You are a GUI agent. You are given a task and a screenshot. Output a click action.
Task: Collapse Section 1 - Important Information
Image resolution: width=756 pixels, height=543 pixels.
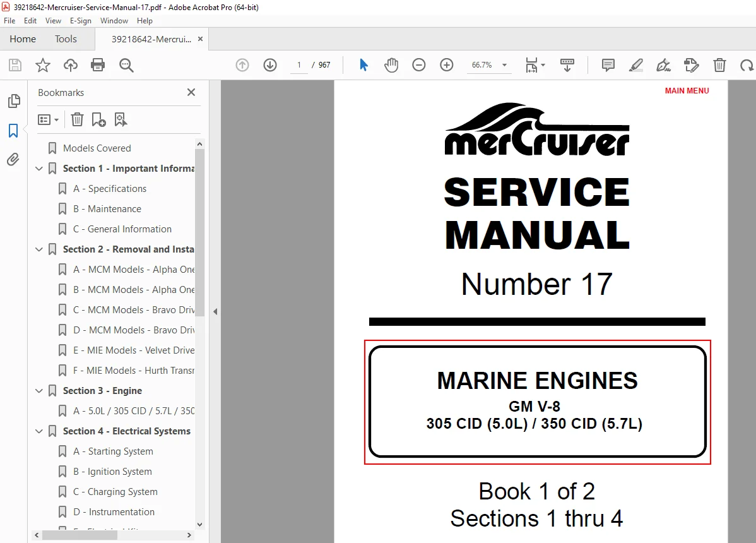click(39, 169)
